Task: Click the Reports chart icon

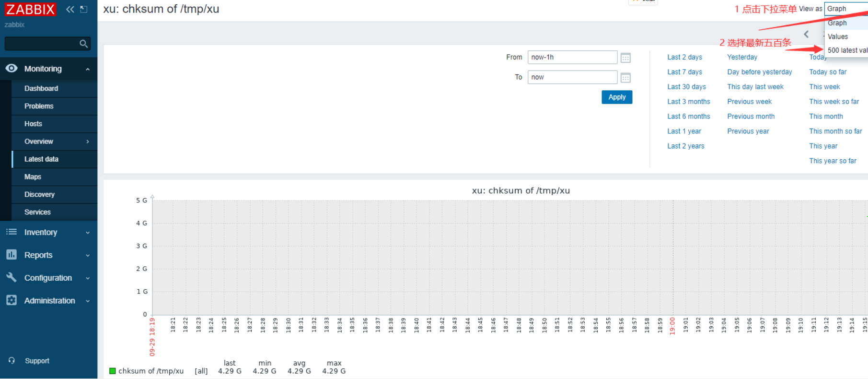Action: [12, 255]
